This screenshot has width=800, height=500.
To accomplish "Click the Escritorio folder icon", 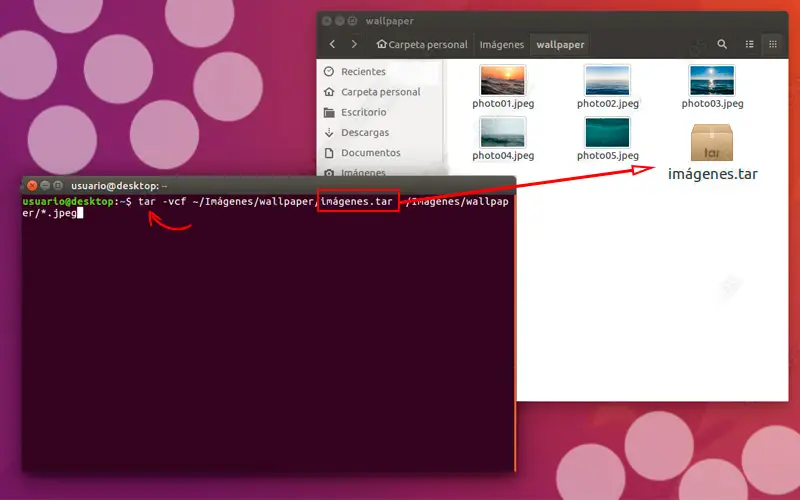I will coord(329,112).
